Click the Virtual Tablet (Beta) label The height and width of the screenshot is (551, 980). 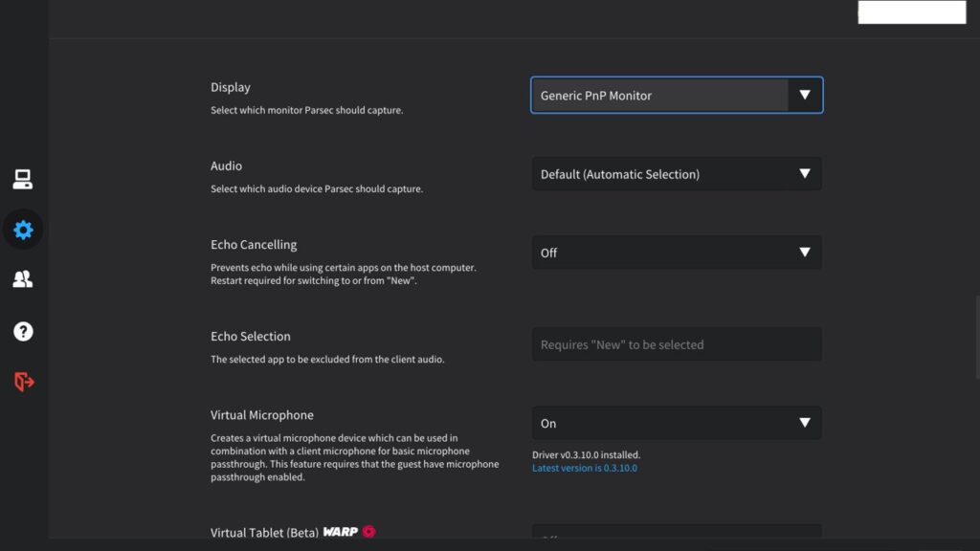coord(264,532)
